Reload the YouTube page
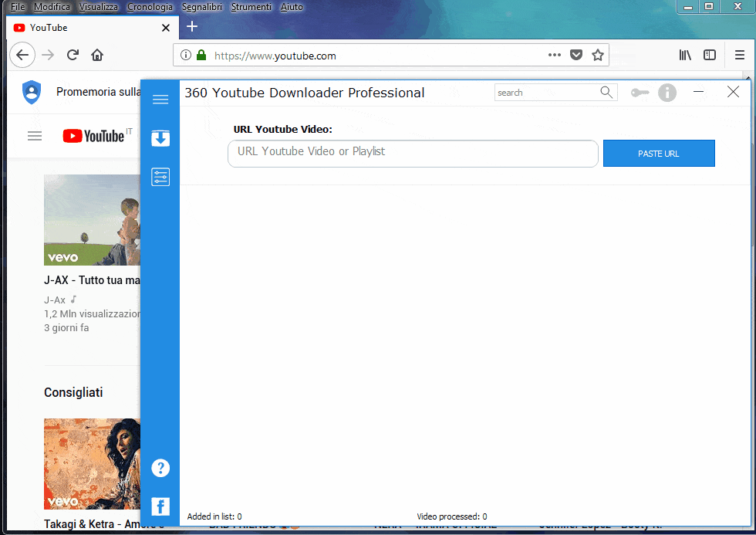 [x=73, y=55]
